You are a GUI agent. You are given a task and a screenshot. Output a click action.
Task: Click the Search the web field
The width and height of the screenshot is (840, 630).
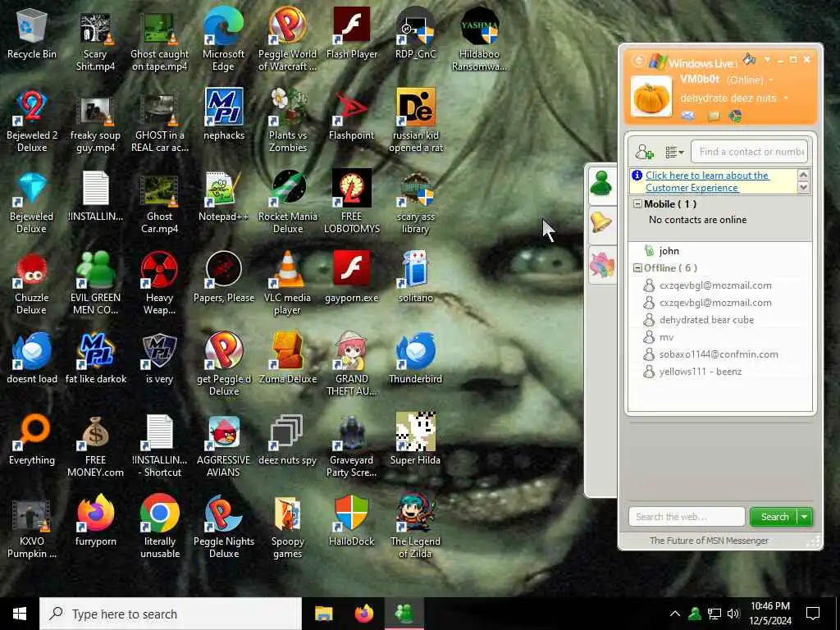[687, 517]
